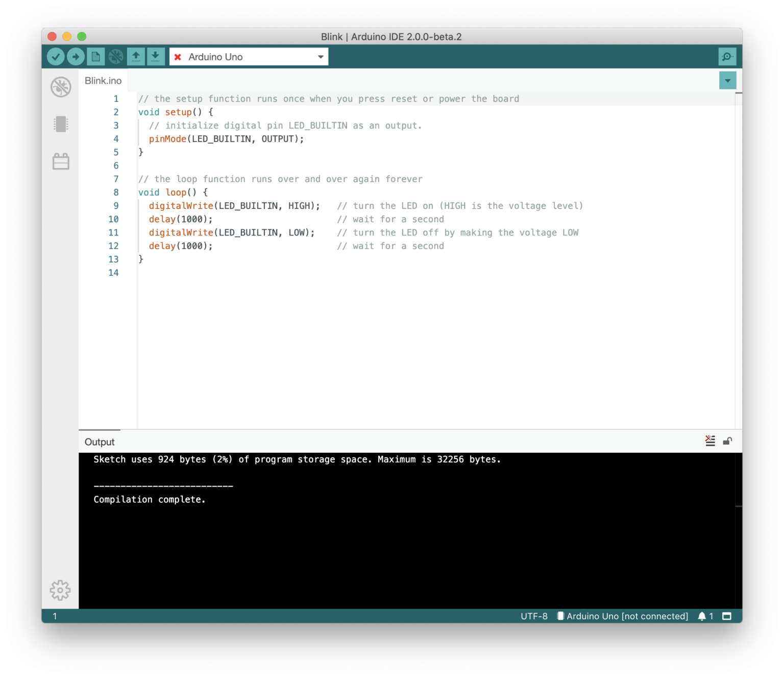Open the Boards Manager sidebar panel
784x678 pixels.
point(61,124)
